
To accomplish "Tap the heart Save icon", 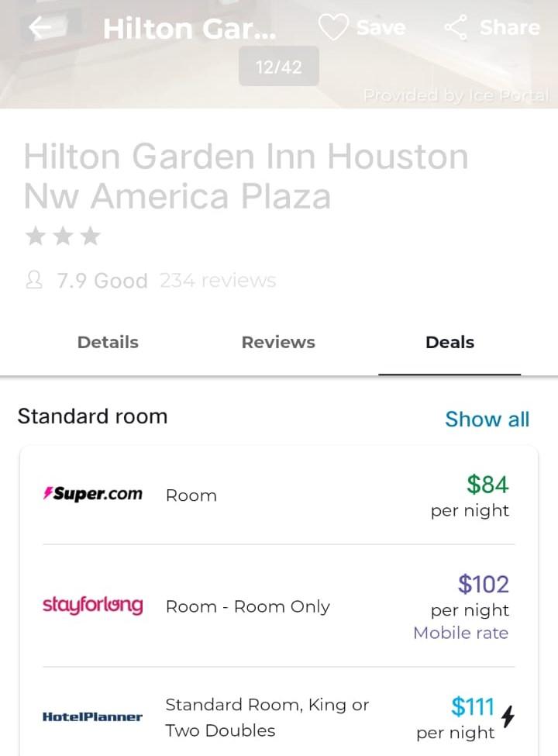I will pos(333,27).
